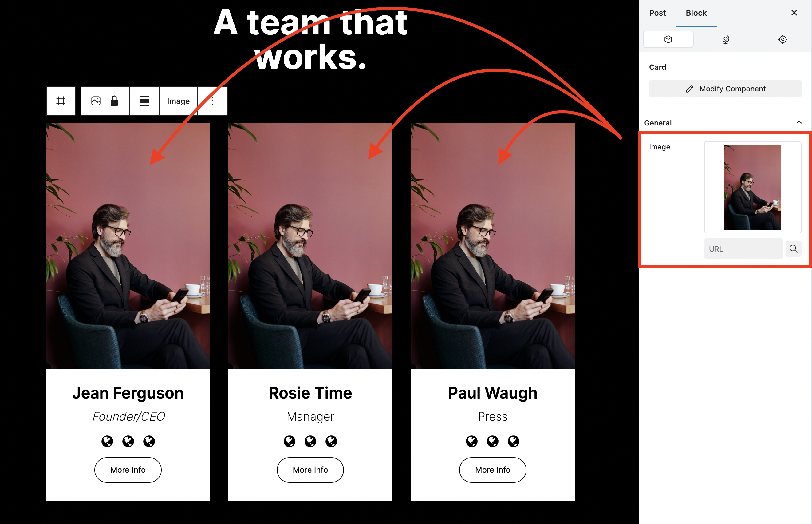Click More Info under Paul Waugh

493,470
